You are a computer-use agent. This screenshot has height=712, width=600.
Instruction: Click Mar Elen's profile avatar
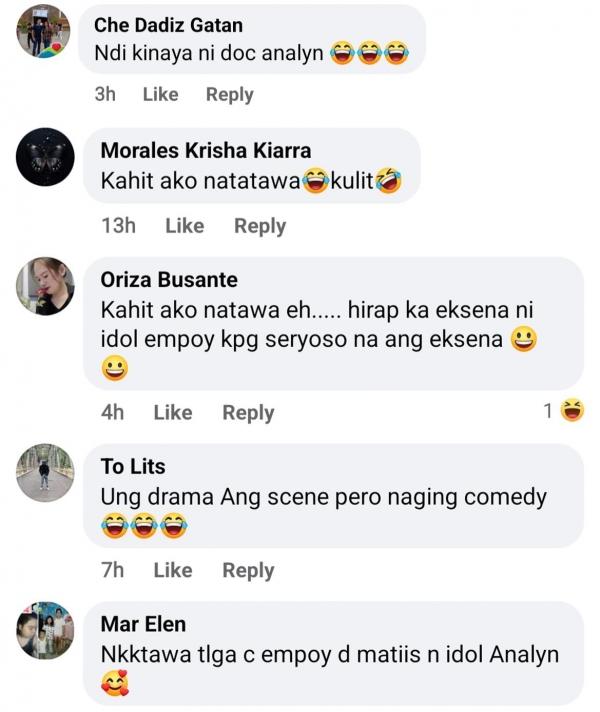[x=45, y=630]
